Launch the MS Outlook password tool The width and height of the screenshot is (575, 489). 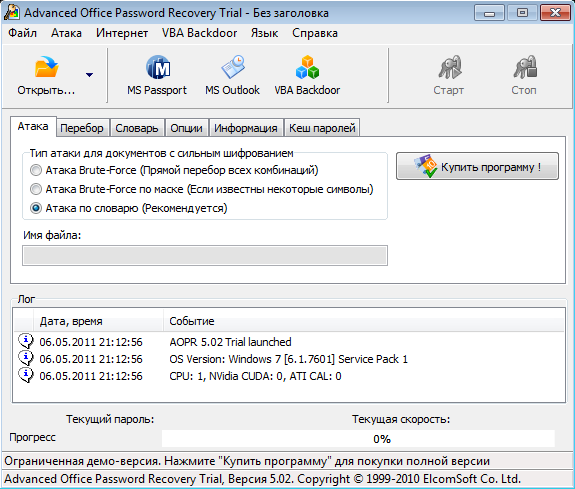pyautogui.click(x=233, y=67)
